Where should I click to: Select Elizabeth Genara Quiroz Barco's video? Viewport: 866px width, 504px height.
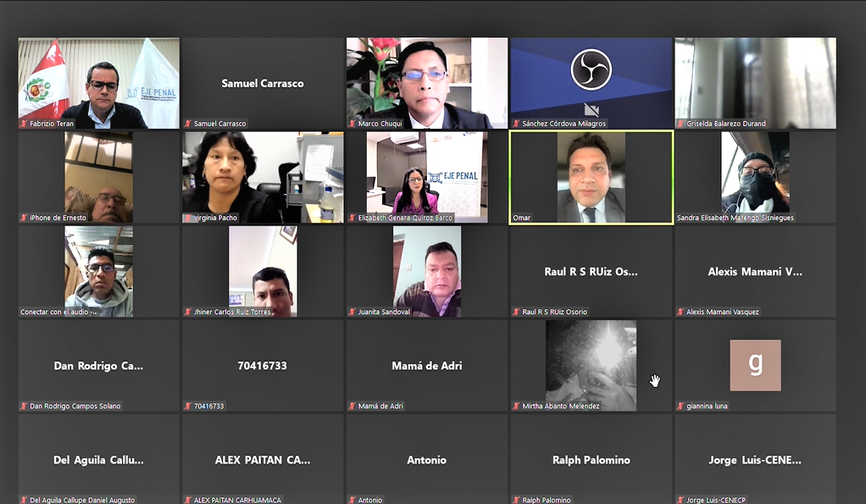point(427,177)
